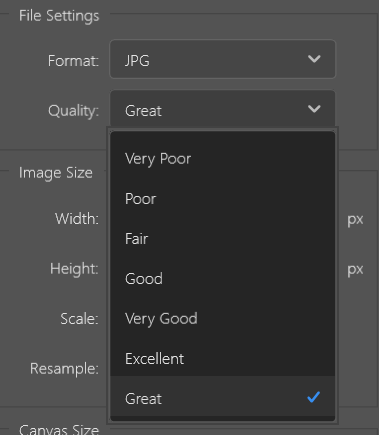Choose Very Poor quality option

pos(222,159)
